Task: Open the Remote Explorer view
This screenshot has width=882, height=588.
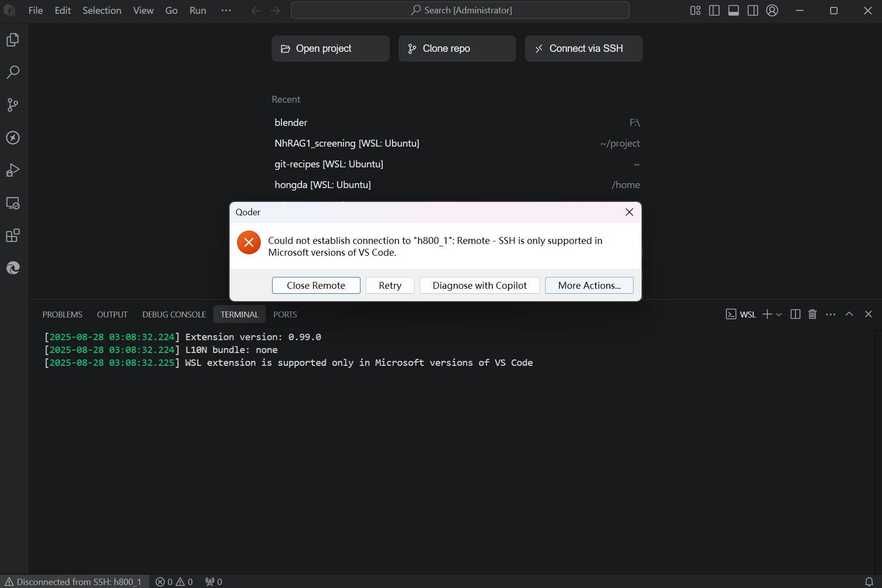Action: click(x=13, y=203)
